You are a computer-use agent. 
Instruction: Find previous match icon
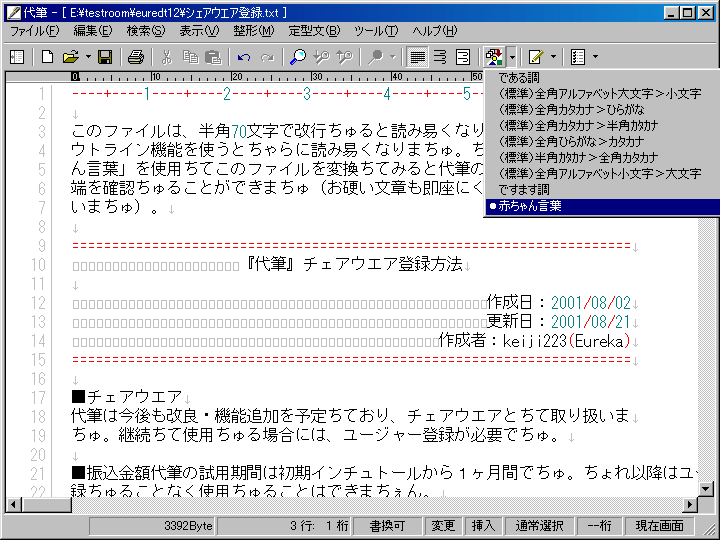click(x=321, y=57)
